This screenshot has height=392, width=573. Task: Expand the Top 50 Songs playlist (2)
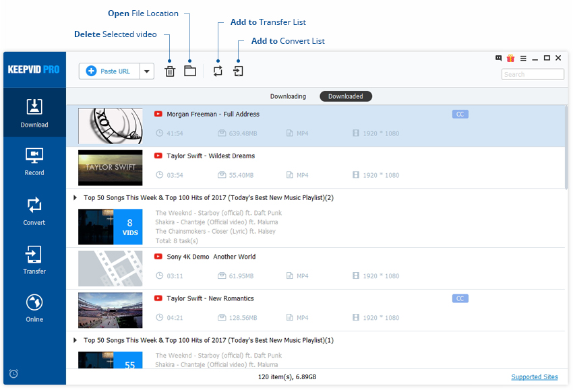[75, 197]
